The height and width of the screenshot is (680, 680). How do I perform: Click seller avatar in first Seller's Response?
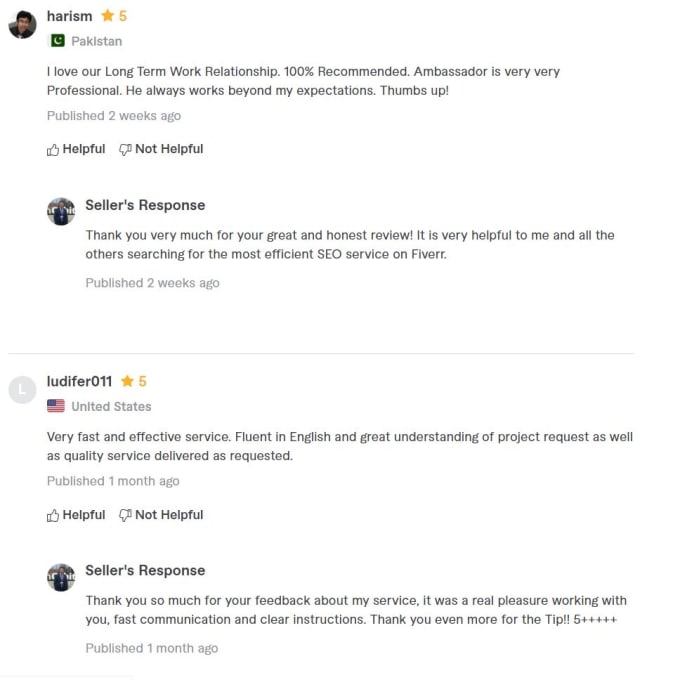point(61,211)
